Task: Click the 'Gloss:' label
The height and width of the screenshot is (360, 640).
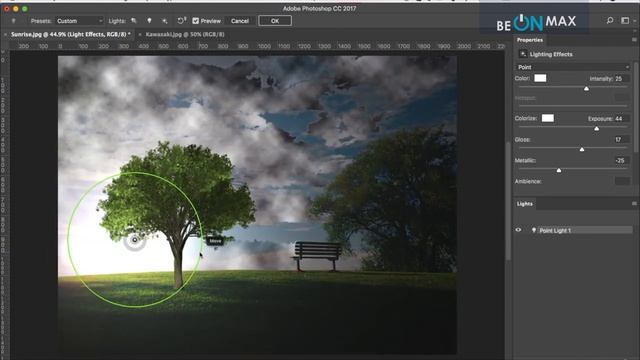Action: click(522, 139)
